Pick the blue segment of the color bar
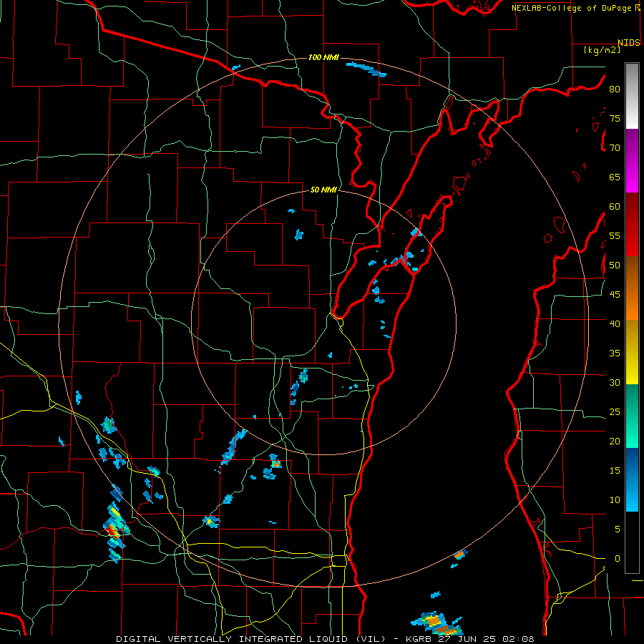This screenshot has height=644, width=644. 632,479
